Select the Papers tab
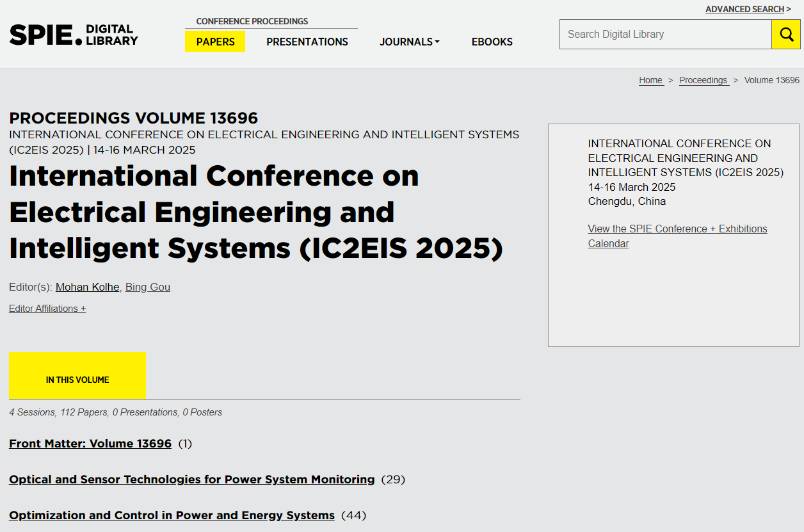 [x=215, y=42]
